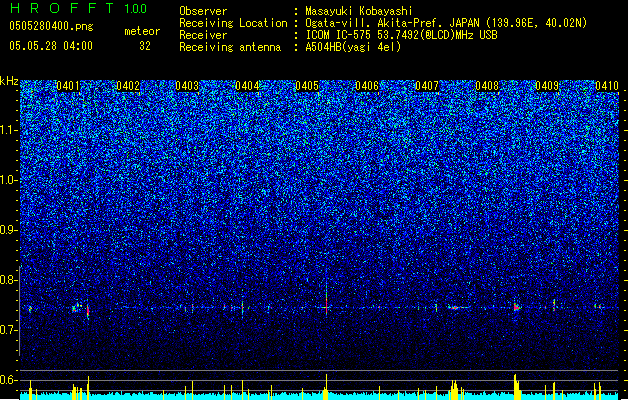Screen dimensions: 629x400
Task: Click the Observer field label
Action: click(x=203, y=11)
